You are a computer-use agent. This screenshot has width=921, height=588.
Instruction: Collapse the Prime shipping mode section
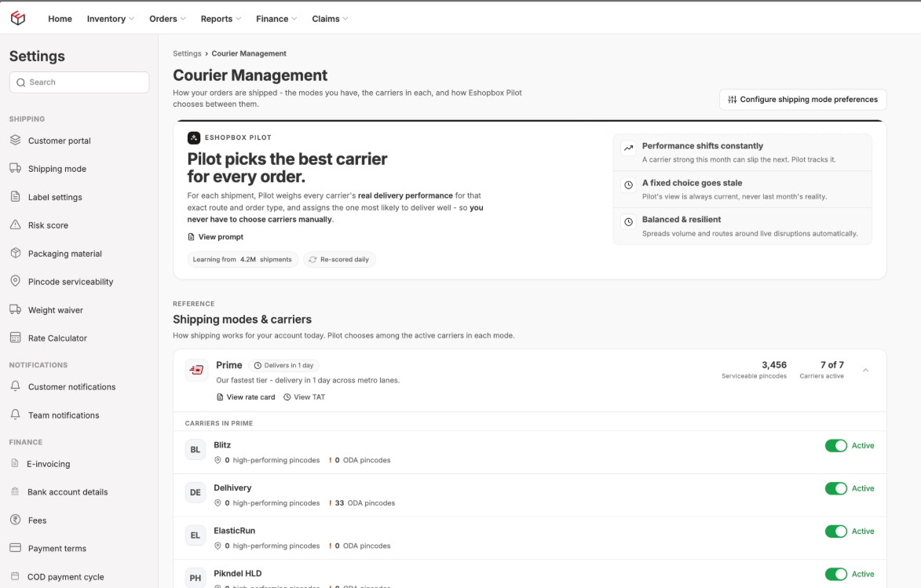(865, 370)
